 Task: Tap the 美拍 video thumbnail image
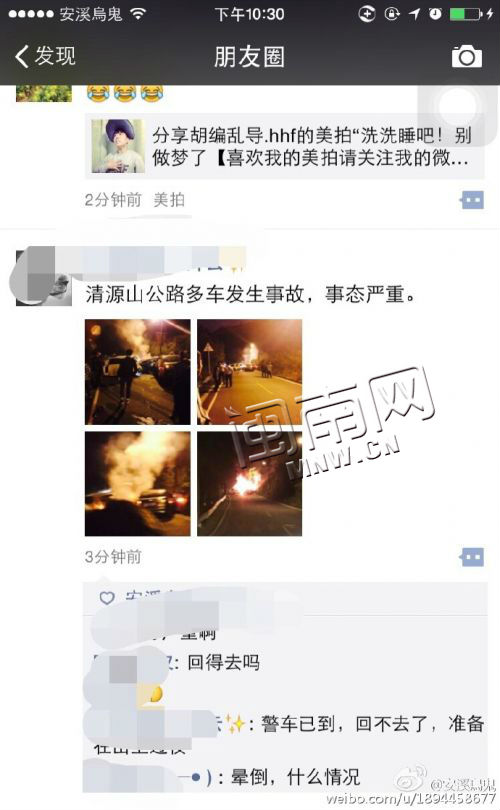[118, 146]
